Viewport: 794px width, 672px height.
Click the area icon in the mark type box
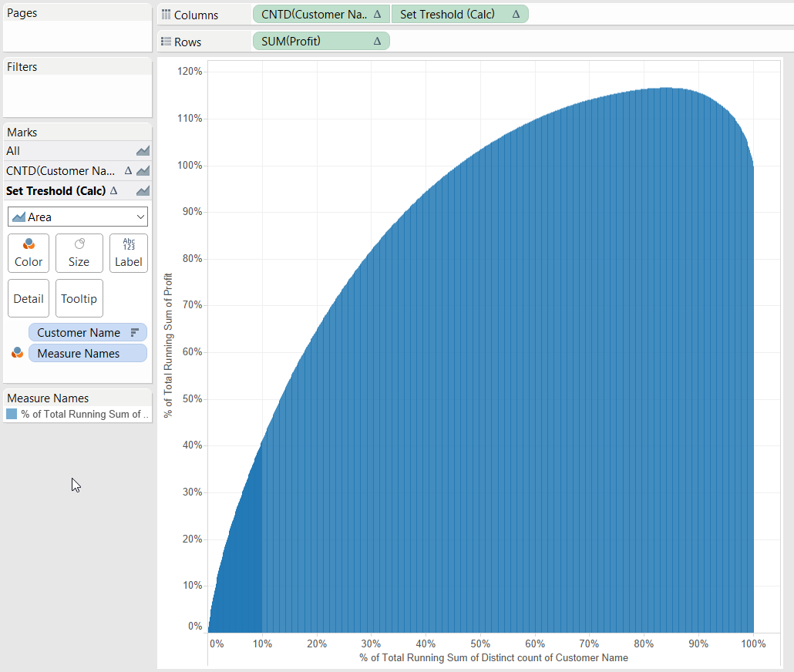tap(19, 217)
